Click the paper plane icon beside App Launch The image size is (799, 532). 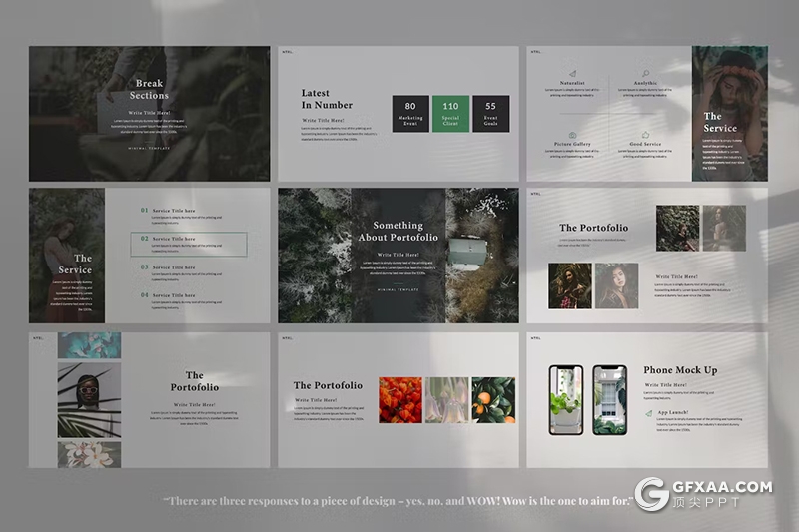click(648, 411)
